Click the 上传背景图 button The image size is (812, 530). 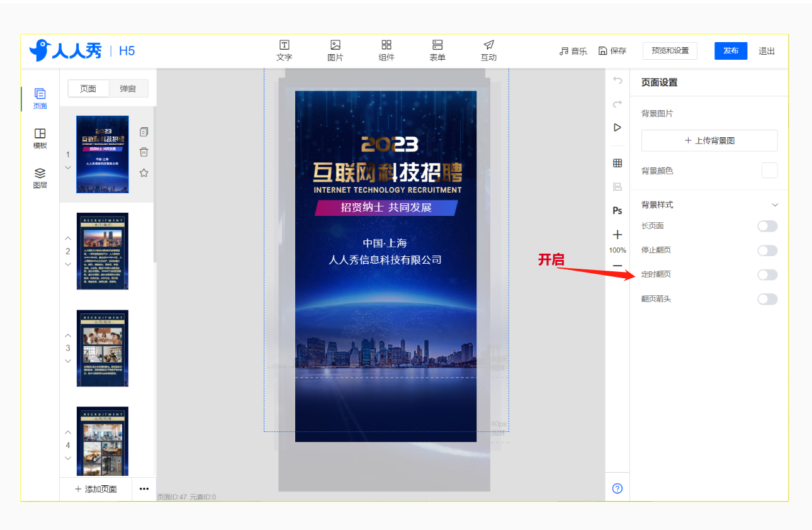tap(709, 140)
